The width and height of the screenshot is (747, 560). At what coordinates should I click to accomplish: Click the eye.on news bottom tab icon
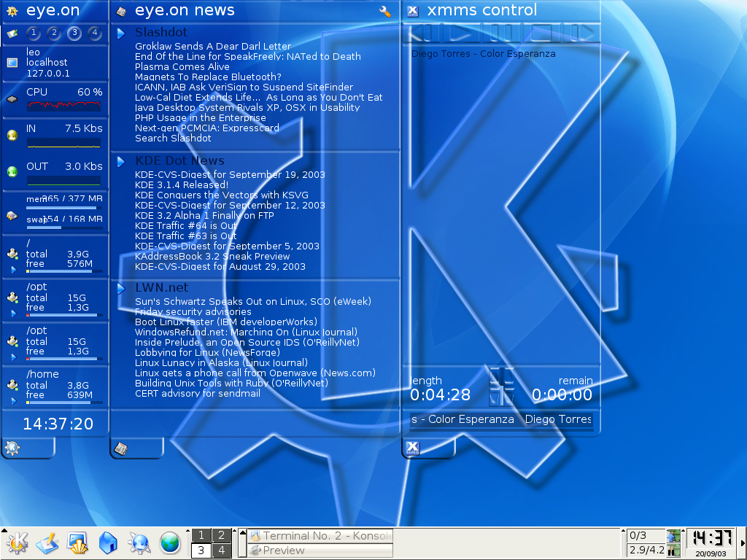122,448
